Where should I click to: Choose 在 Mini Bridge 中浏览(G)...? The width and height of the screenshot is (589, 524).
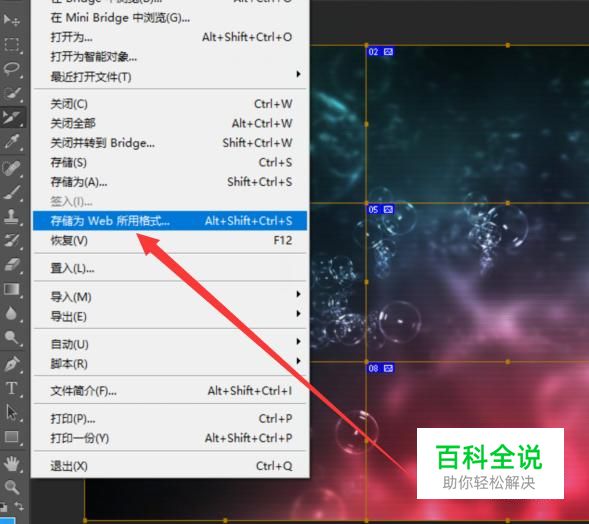170,18
